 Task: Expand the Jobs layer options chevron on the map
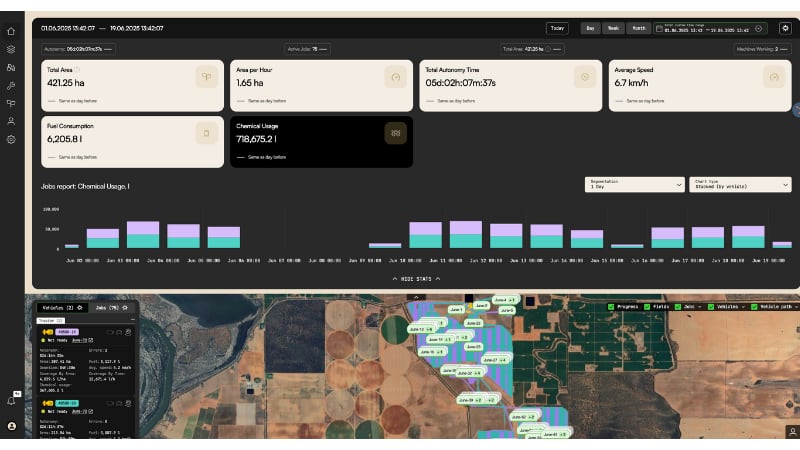pyautogui.click(x=699, y=307)
